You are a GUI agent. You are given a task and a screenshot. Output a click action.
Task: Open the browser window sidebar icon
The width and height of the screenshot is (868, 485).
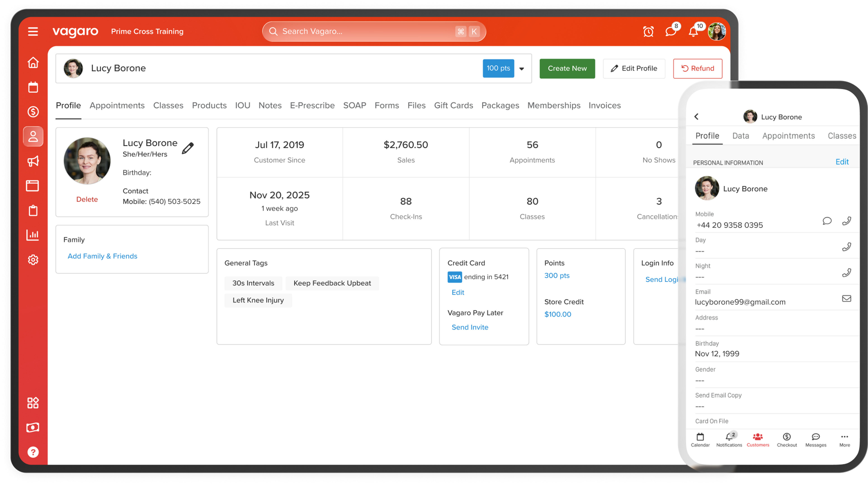(33, 186)
